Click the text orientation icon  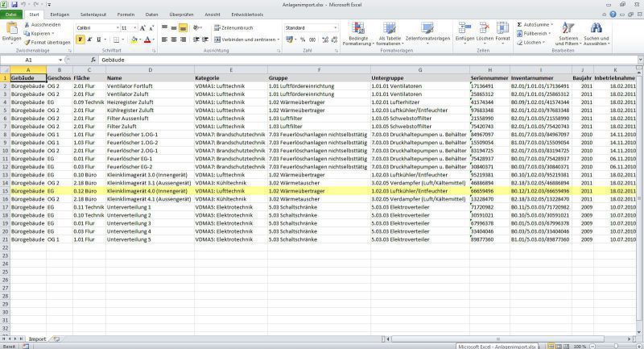[196, 27]
